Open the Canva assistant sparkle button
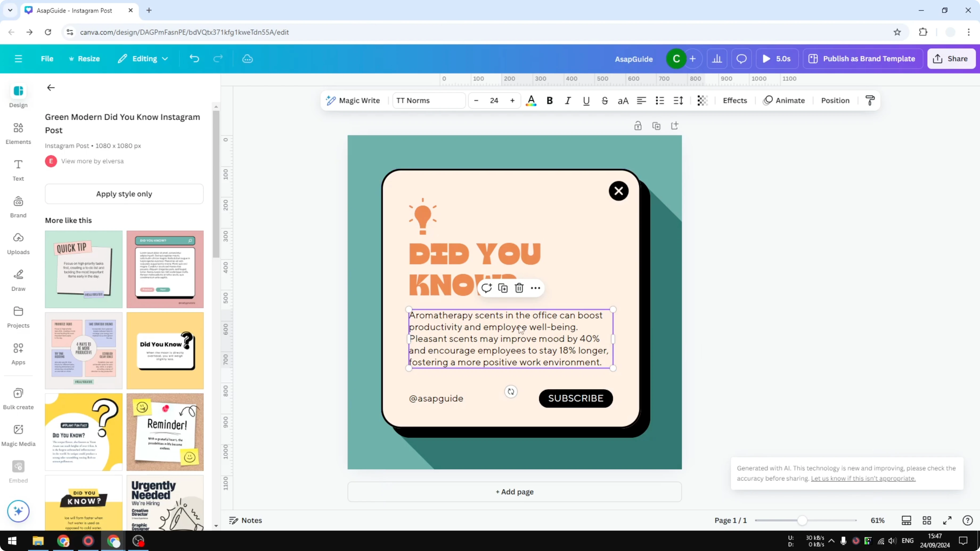980x551 pixels. [x=18, y=511]
